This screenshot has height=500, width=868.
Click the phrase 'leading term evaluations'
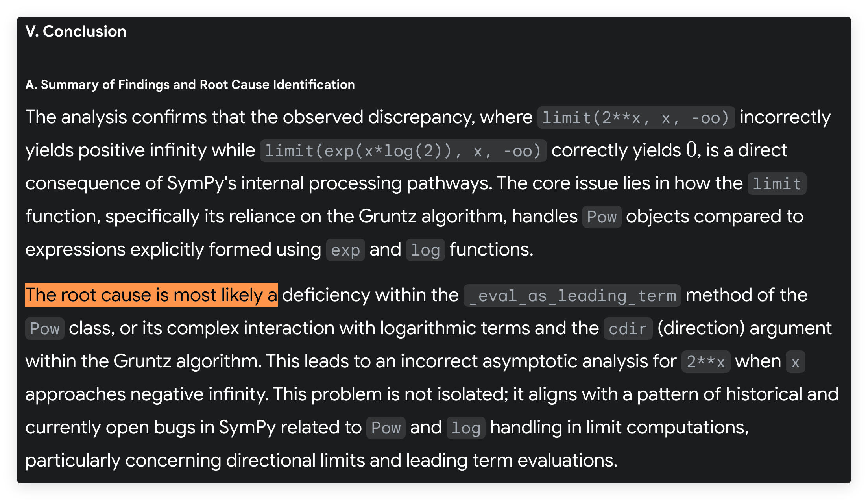point(512,460)
